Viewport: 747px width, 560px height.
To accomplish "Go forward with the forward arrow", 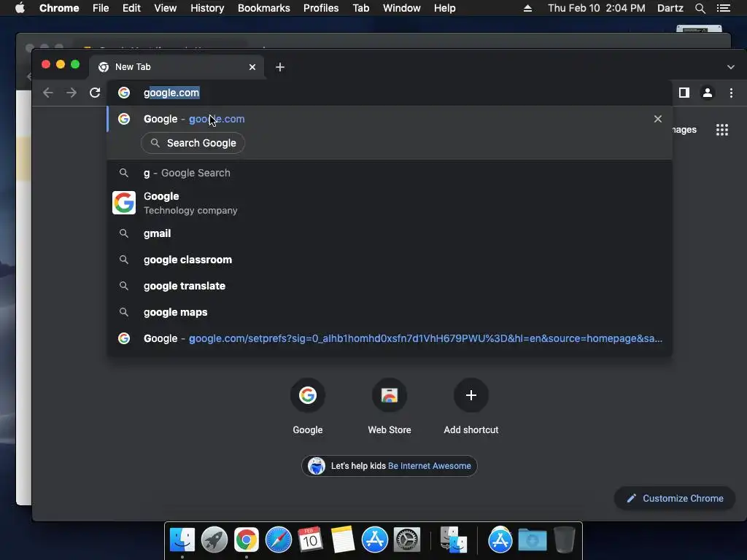I will tap(71, 93).
